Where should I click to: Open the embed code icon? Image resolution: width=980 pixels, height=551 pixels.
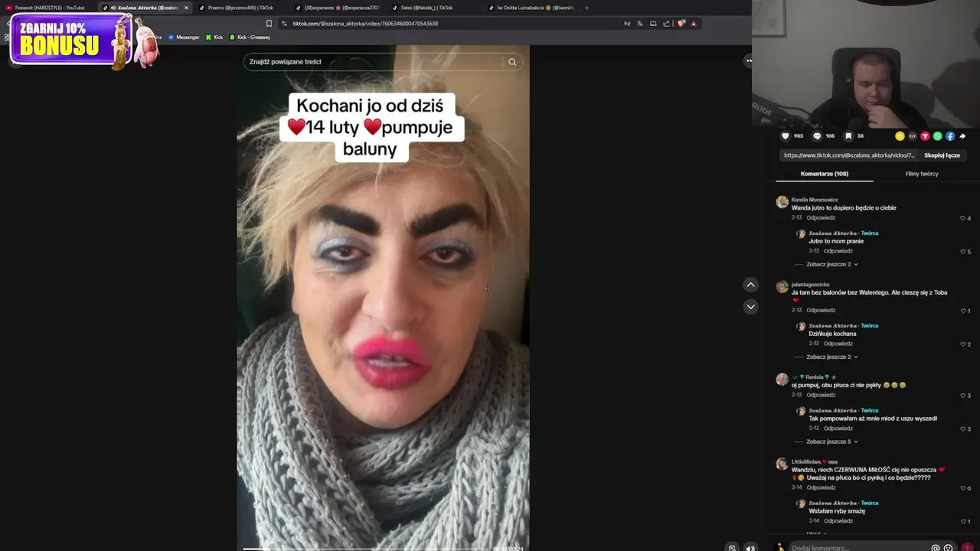912,136
